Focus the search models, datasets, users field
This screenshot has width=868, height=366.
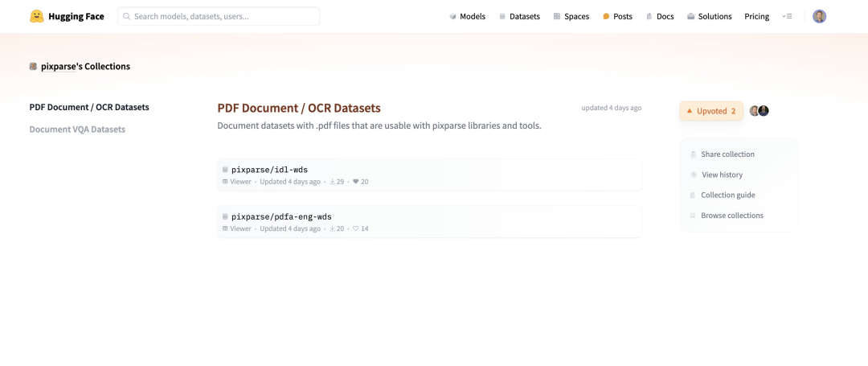pos(219,17)
